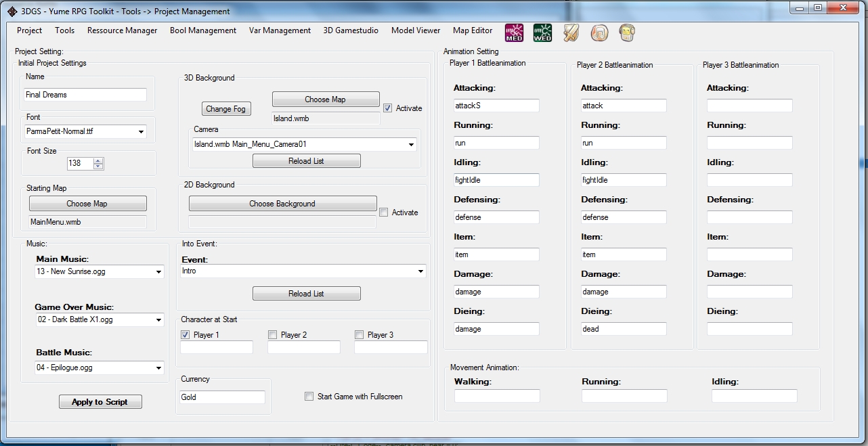The image size is (868, 446).
Task: Enable Start Game with Fullscreen
Action: [x=309, y=397]
